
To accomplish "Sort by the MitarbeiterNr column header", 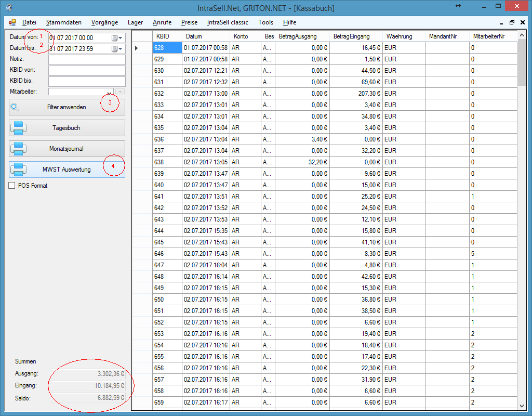I will point(493,36).
